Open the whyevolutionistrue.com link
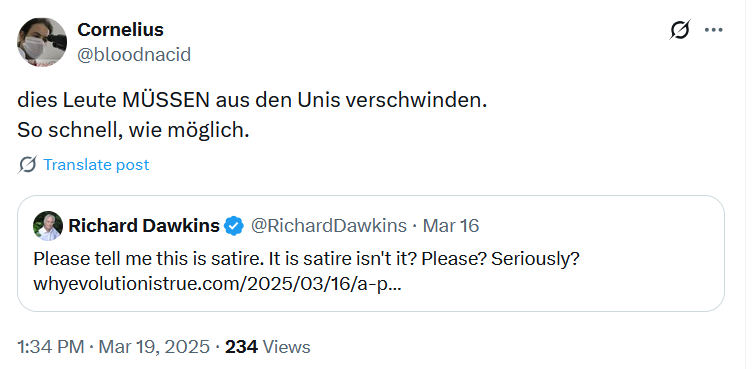753x369 pixels. pos(218,284)
